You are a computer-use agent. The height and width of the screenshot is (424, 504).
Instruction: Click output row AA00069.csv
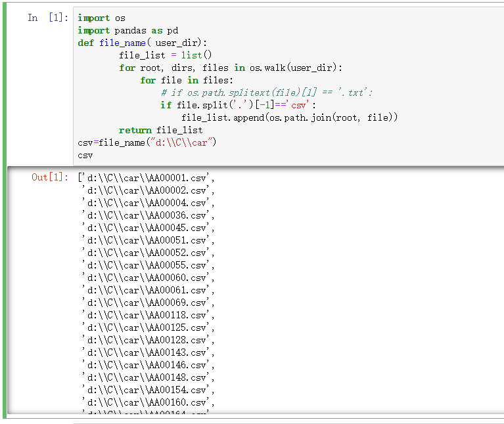point(149,303)
